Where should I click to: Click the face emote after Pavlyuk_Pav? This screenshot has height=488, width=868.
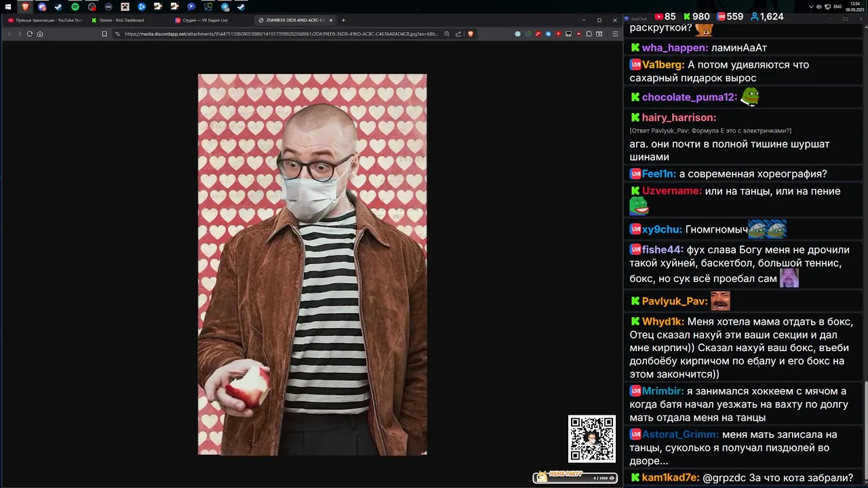pos(720,301)
